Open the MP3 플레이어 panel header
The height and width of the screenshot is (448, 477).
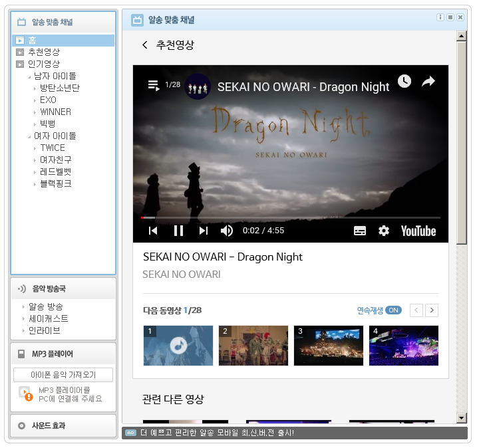[63, 354]
